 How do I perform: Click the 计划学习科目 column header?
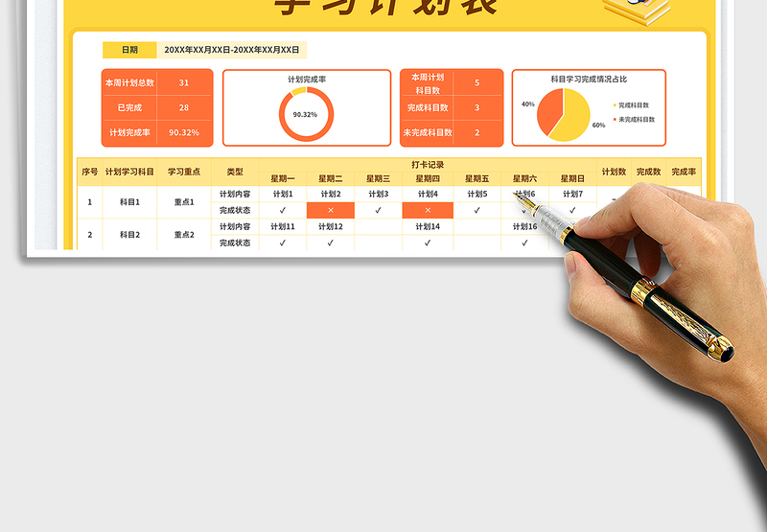(x=129, y=172)
